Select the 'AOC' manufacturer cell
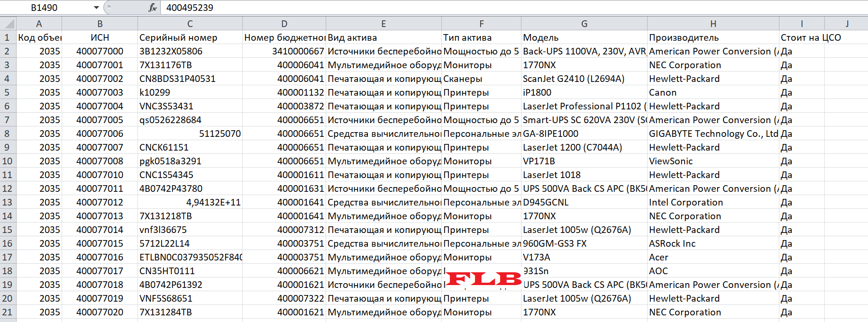The image size is (868, 322). pyautogui.click(x=713, y=271)
